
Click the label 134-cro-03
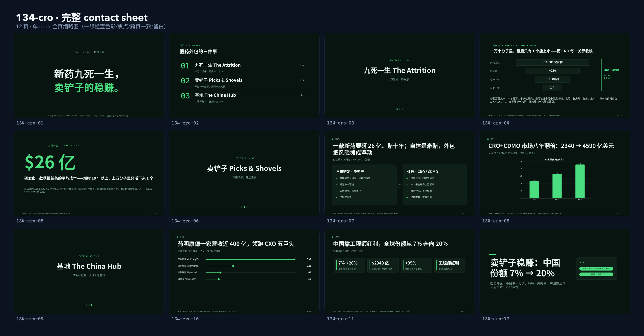click(340, 123)
